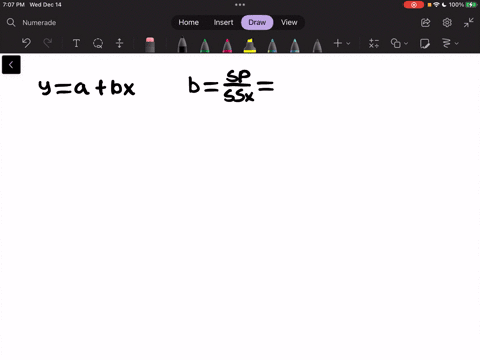Open the Ink to Math tool
Viewport: 480px width, 360px height.
point(374,43)
